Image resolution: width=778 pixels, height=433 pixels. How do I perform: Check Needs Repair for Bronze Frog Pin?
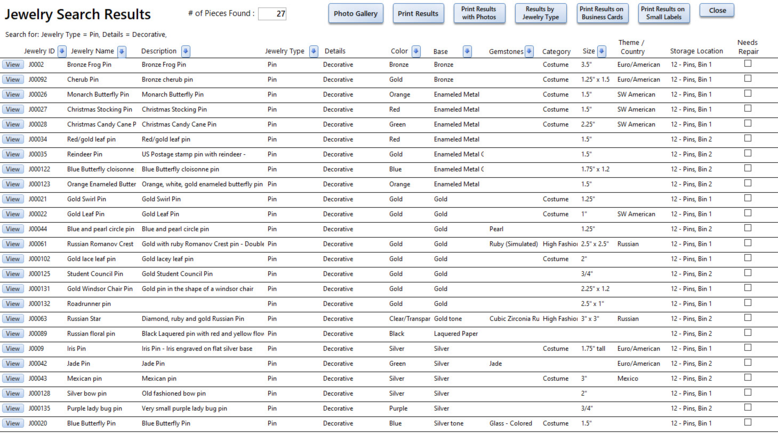point(748,63)
